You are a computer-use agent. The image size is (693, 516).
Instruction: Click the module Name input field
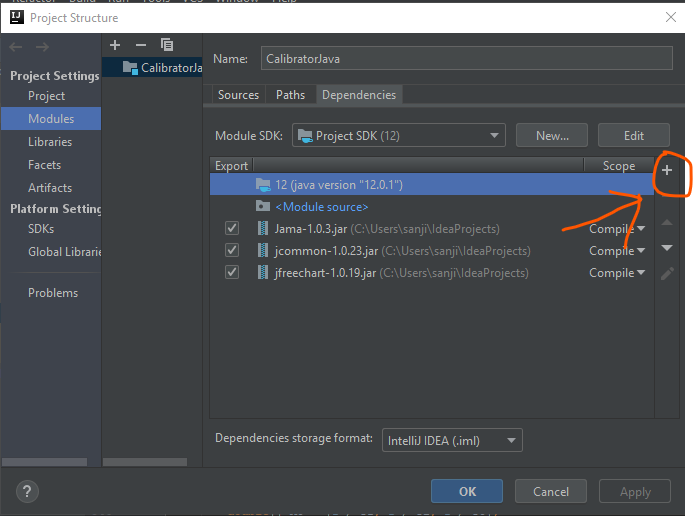coord(466,59)
